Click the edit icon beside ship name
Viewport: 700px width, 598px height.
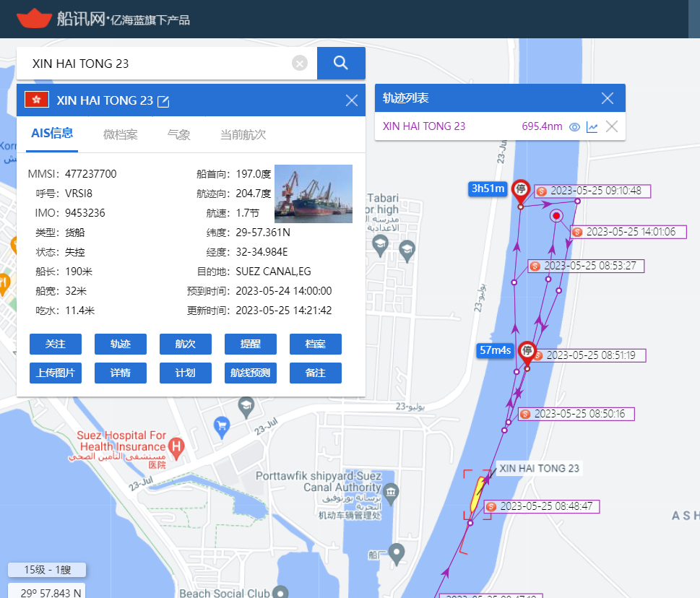tap(164, 101)
